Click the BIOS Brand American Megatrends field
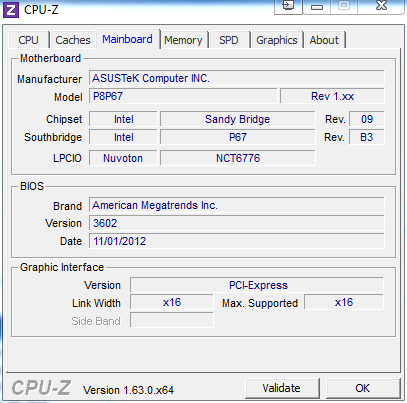This screenshot has width=407, height=403. coord(237,205)
